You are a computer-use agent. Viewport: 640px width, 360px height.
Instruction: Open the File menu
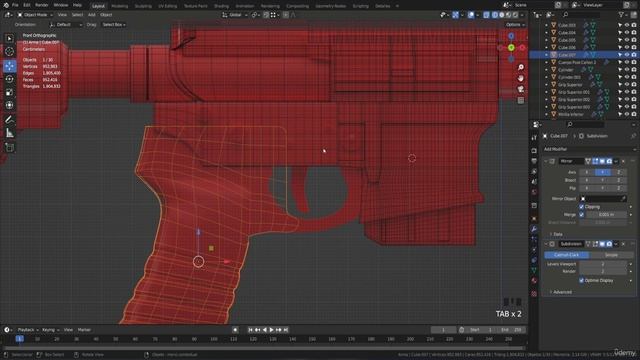[15, 5]
